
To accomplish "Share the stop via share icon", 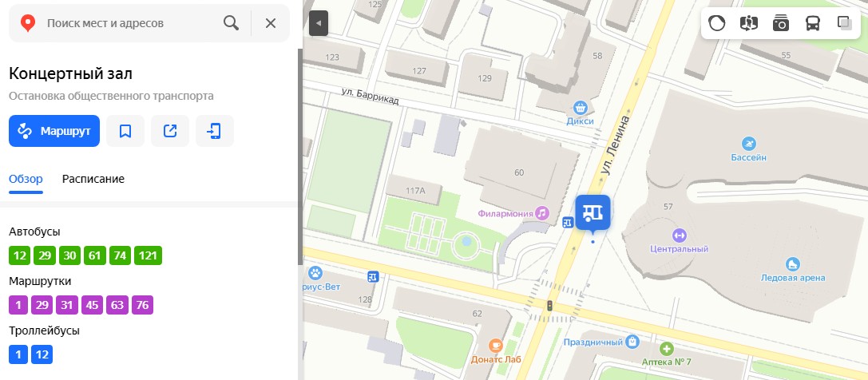I will [x=170, y=131].
